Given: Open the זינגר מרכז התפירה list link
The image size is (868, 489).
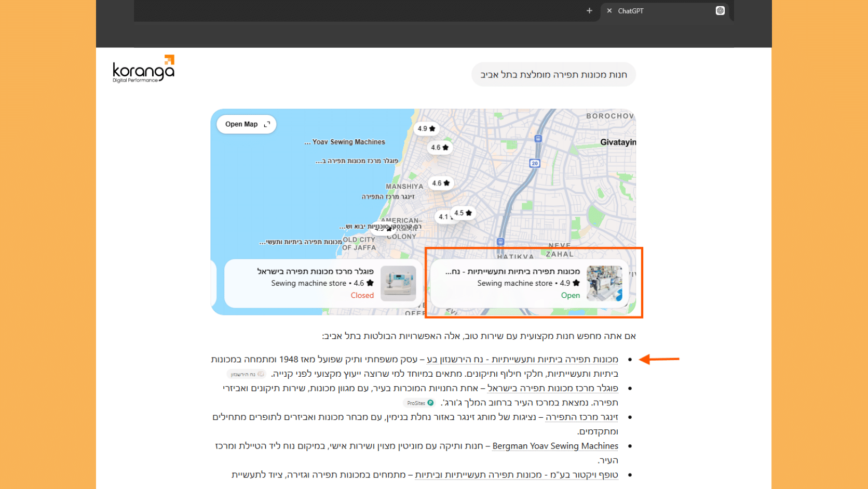Looking at the screenshot, I should click(x=582, y=417).
